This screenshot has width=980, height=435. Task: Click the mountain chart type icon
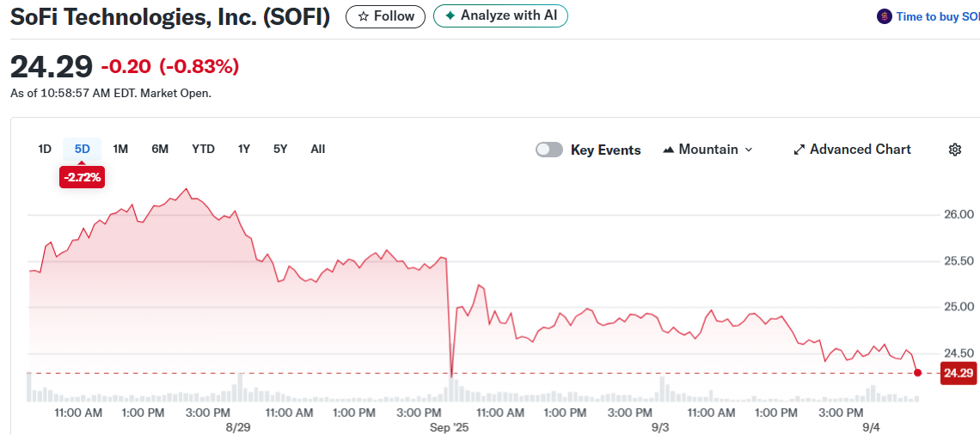coord(668,150)
